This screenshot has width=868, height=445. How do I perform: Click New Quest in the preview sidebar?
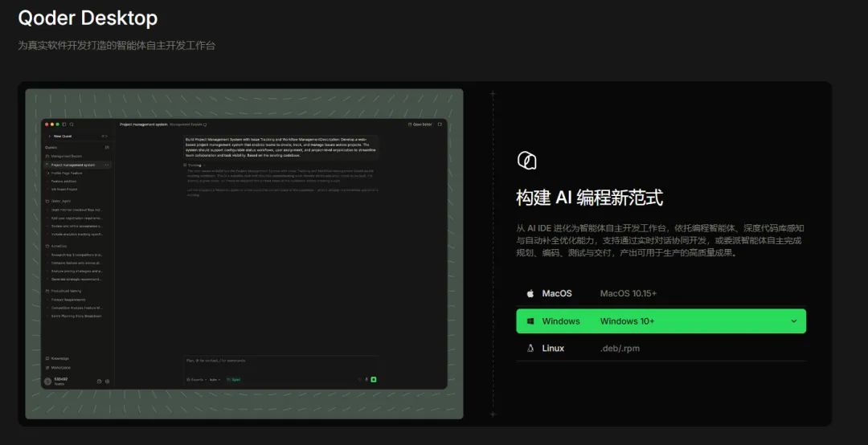tap(63, 137)
